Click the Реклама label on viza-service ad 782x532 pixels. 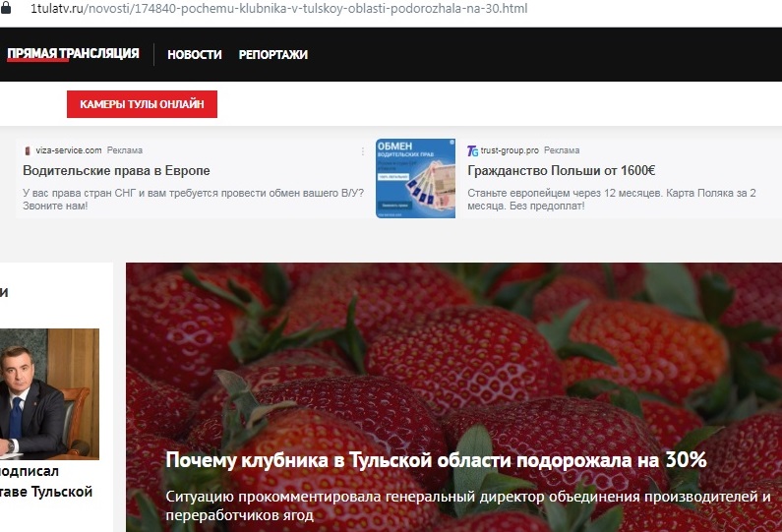click(x=125, y=150)
